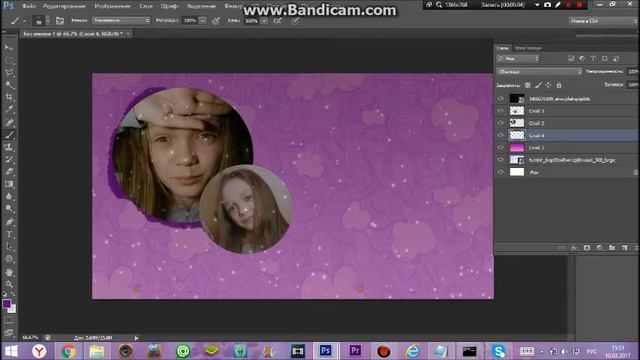This screenshot has height=360, width=640.
Task: Create a new group folder icon
Action: click(612, 248)
